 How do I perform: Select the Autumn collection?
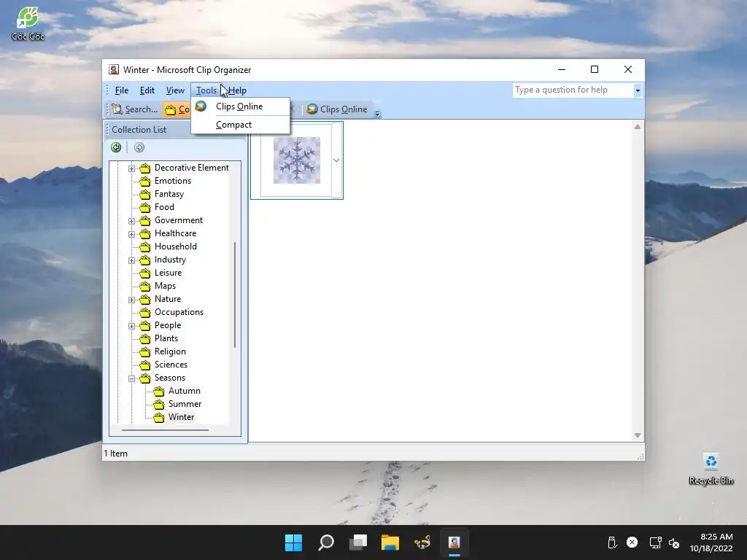(185, 391)
